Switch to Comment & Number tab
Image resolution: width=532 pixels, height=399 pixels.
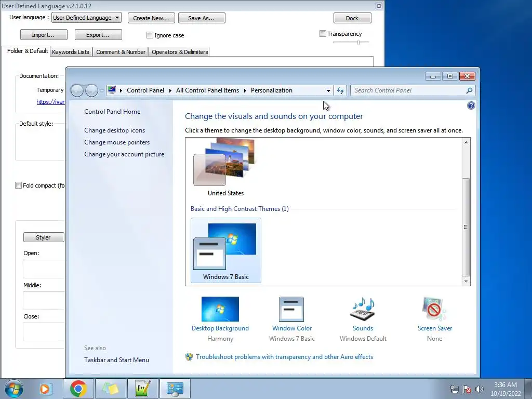121,52
